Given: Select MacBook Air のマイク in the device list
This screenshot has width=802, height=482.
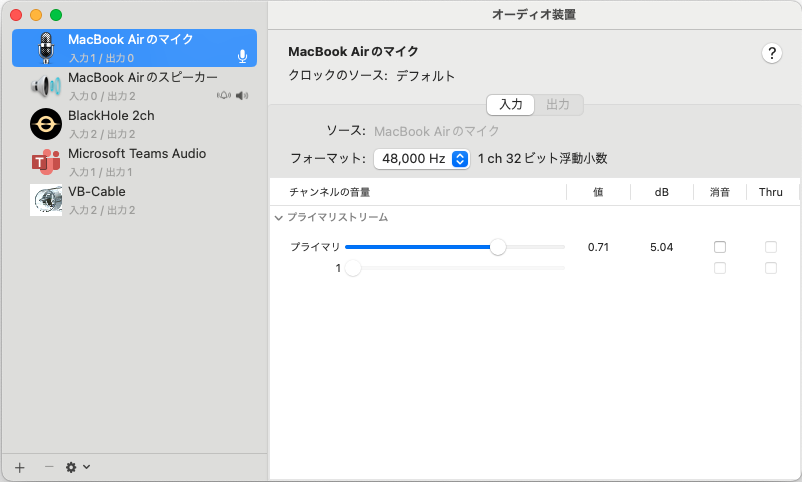Looking at the screenshot, I should [x=135, y=48].
